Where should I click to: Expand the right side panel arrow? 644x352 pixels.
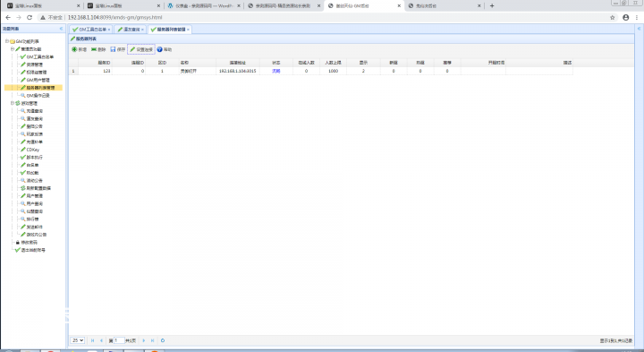coord(639,29)
